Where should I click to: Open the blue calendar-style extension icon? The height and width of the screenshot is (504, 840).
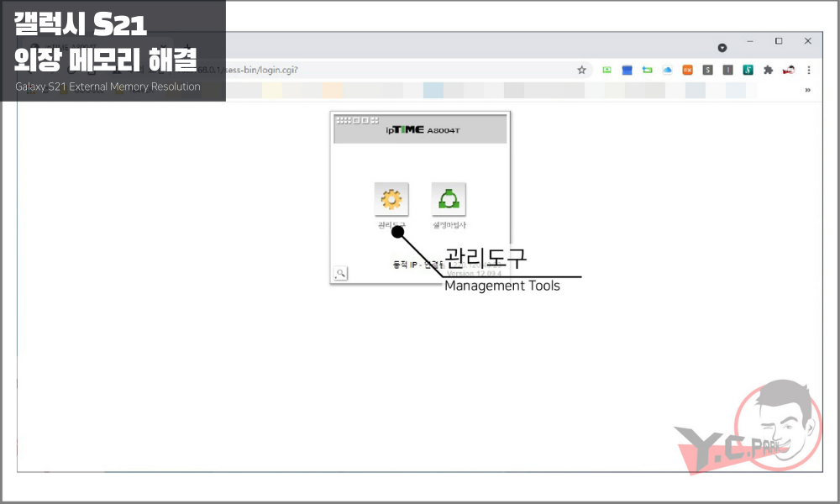627,71
